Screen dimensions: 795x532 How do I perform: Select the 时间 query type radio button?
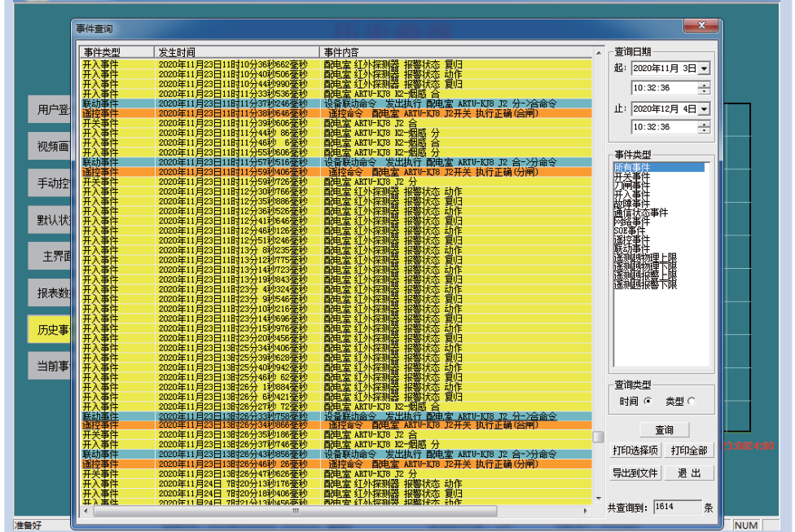(648, 401)
